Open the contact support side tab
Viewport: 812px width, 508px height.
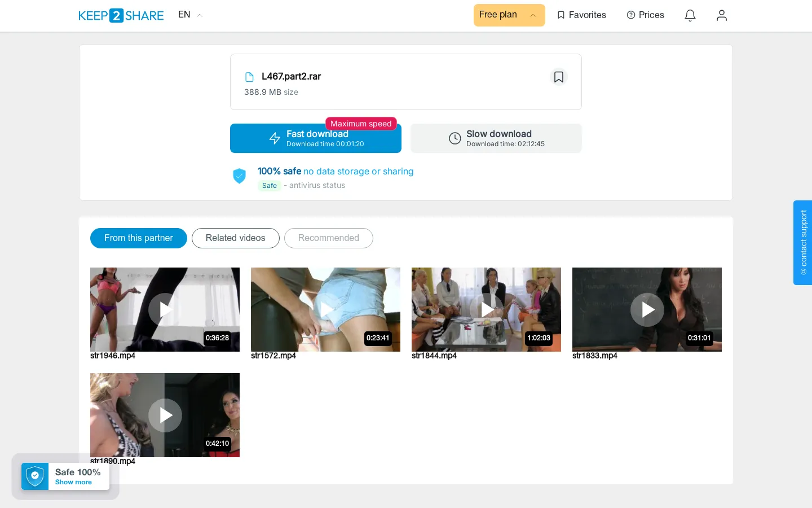click(803, 243)
